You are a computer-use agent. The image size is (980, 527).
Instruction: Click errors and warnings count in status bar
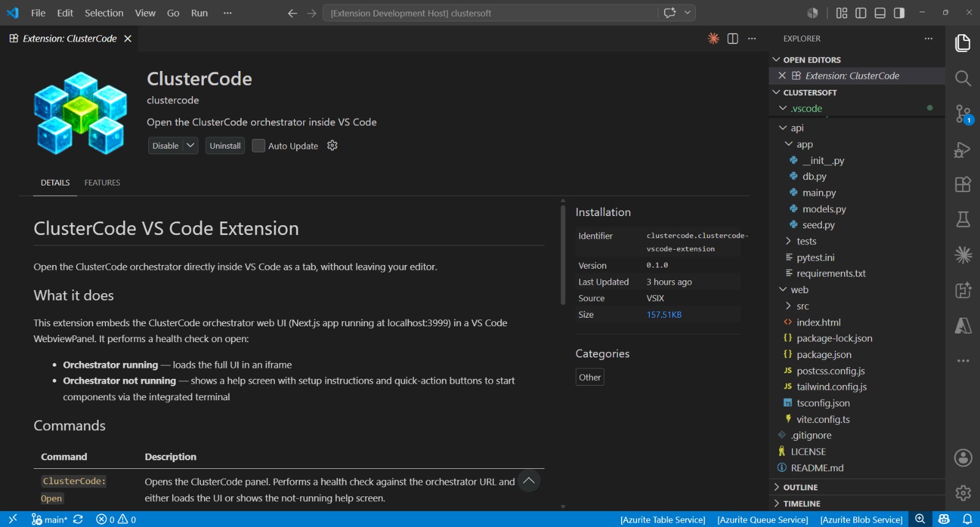coord(116,519)
